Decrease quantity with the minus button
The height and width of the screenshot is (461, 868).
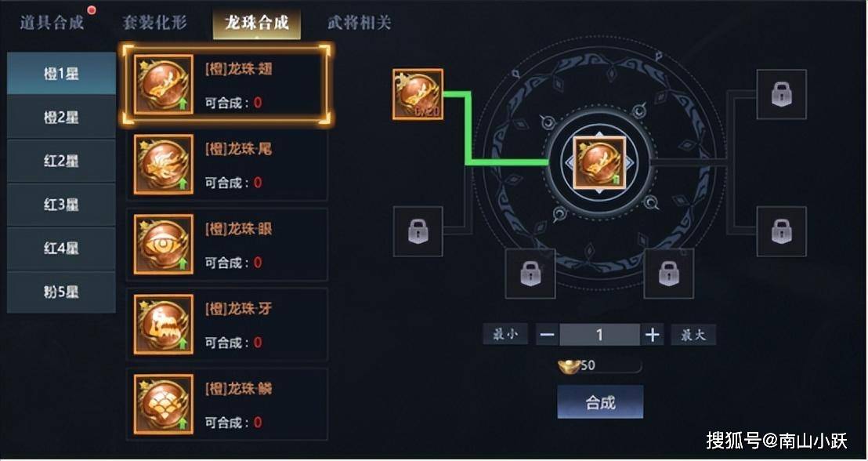[548, 336]
